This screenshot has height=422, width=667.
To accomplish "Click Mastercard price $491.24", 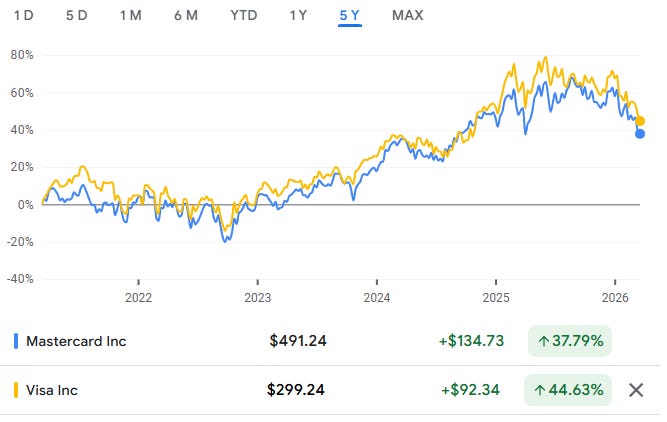I will coord(298,341).
